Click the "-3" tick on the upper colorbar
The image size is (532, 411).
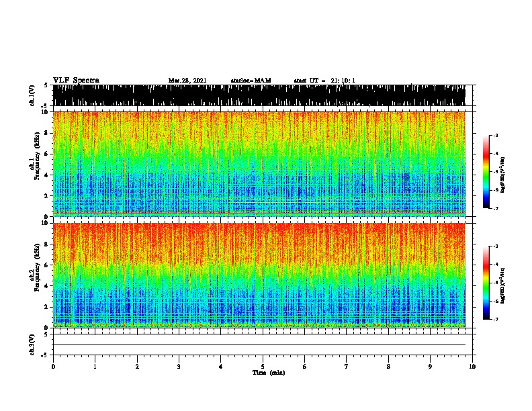[495, 135]
